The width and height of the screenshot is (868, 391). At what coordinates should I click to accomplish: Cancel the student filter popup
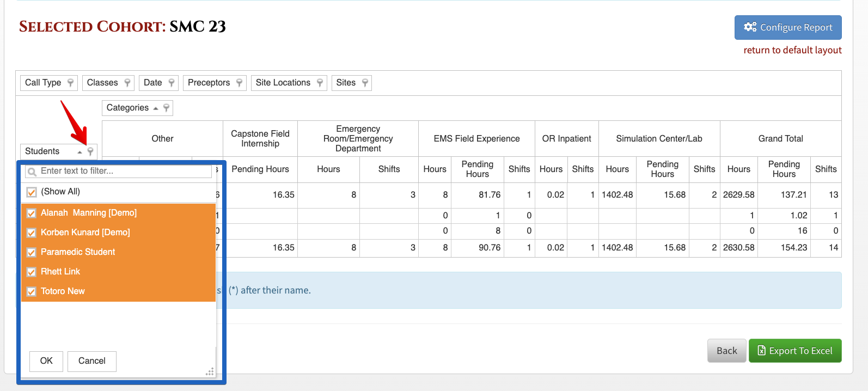92,361
